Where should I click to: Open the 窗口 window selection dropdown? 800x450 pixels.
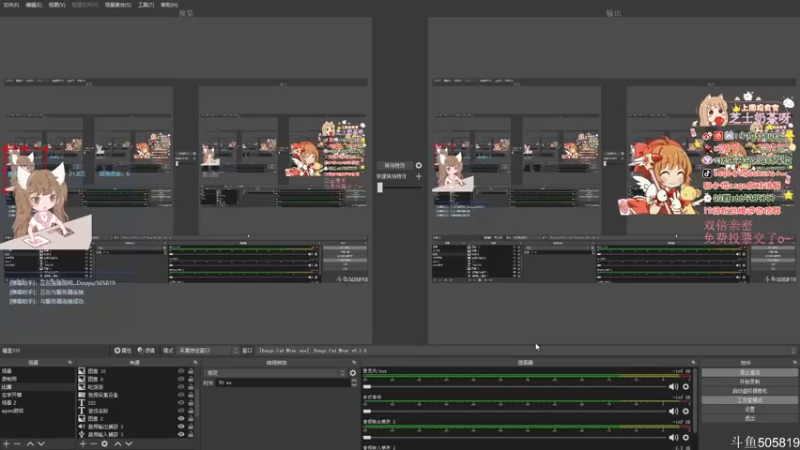(526, 351)
